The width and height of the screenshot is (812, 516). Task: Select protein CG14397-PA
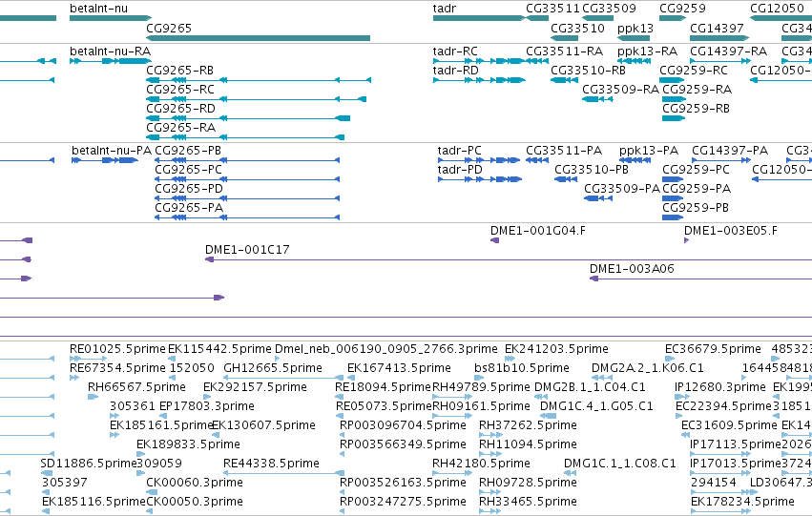721,160
